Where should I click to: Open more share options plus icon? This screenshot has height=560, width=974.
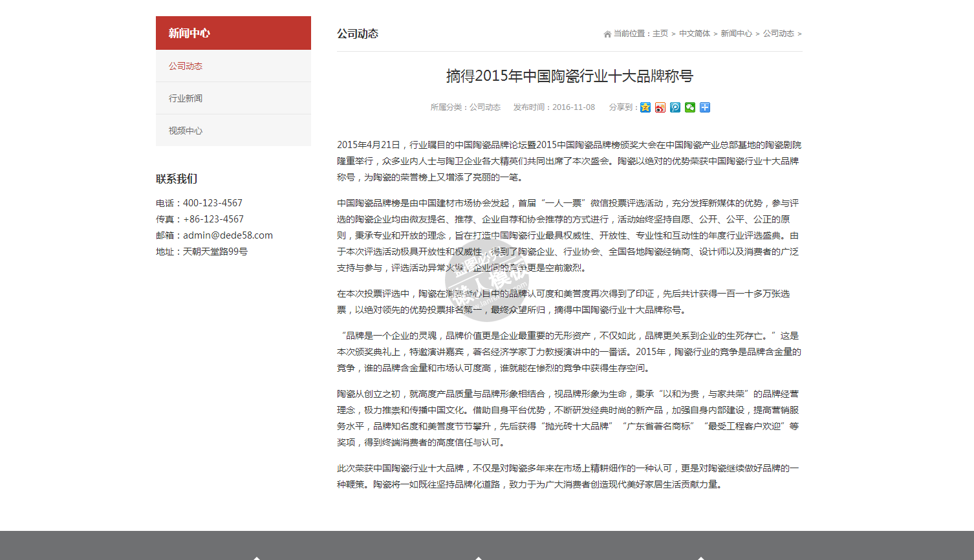[x=705, y=107]
